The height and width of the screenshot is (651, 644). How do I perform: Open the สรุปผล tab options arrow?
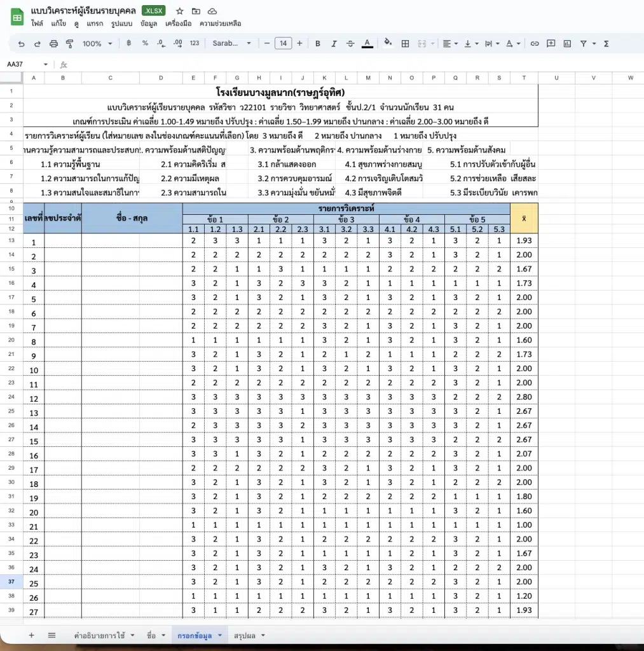point(263,635)
